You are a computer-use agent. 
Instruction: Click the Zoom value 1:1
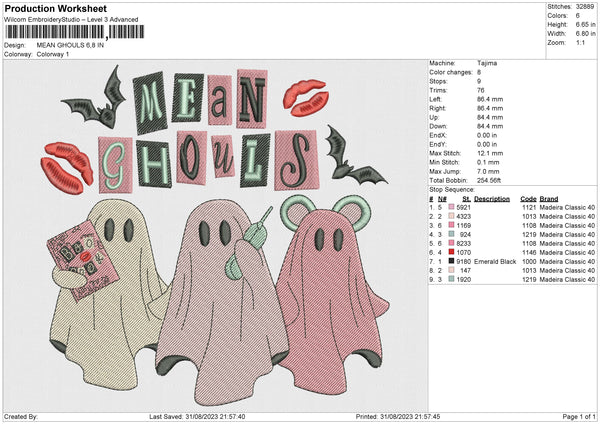580,42
